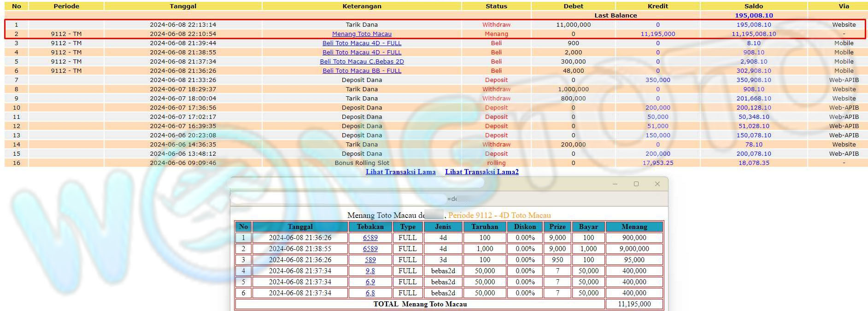Click the Last Balance amount 195,008.10
868x311 pixels.
[x=753, y=15]
